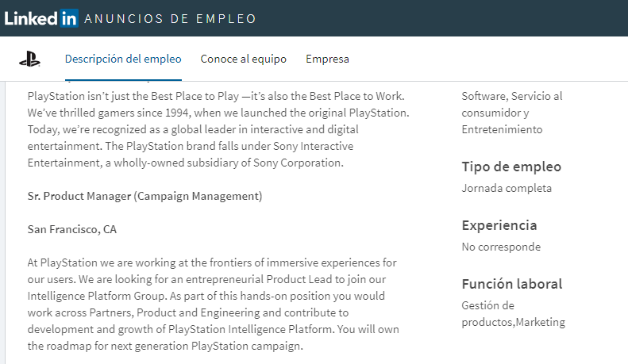Click the PlayStation company logo icon
628x364 pixels.
coord(29,59)
